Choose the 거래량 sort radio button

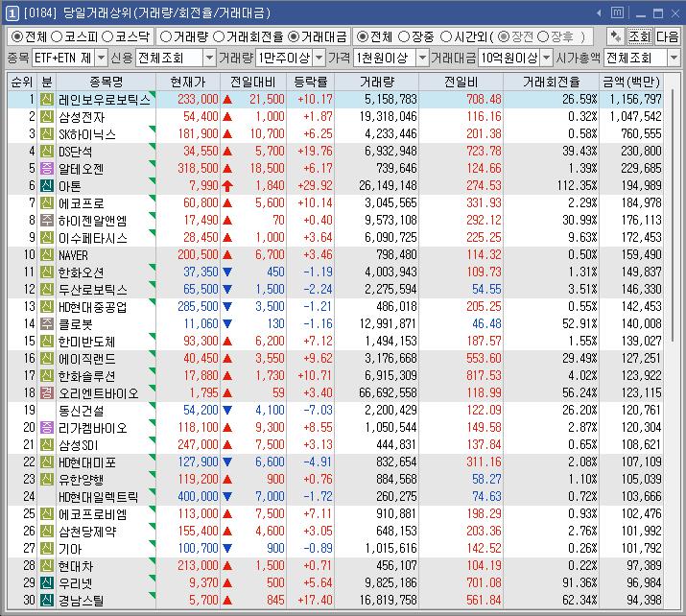166,36
